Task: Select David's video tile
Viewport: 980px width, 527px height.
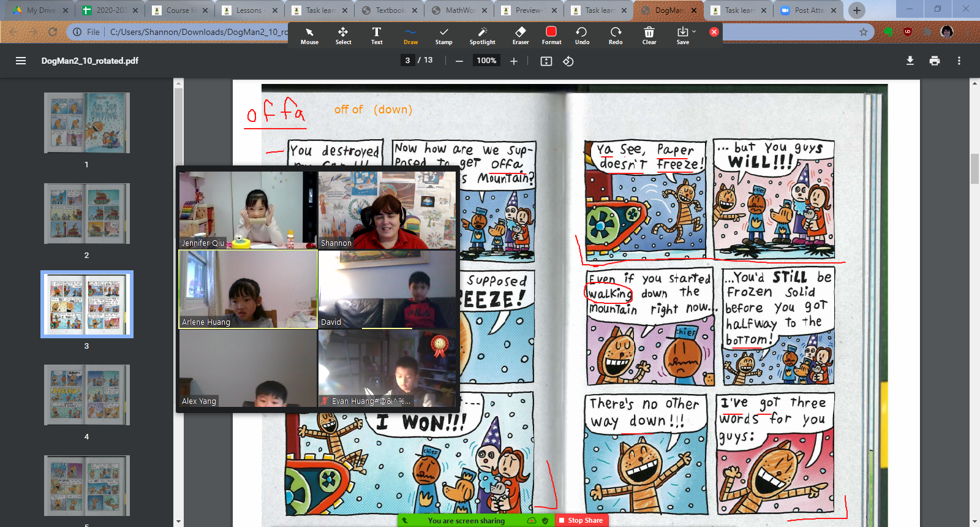Action: tap(387, 289)
